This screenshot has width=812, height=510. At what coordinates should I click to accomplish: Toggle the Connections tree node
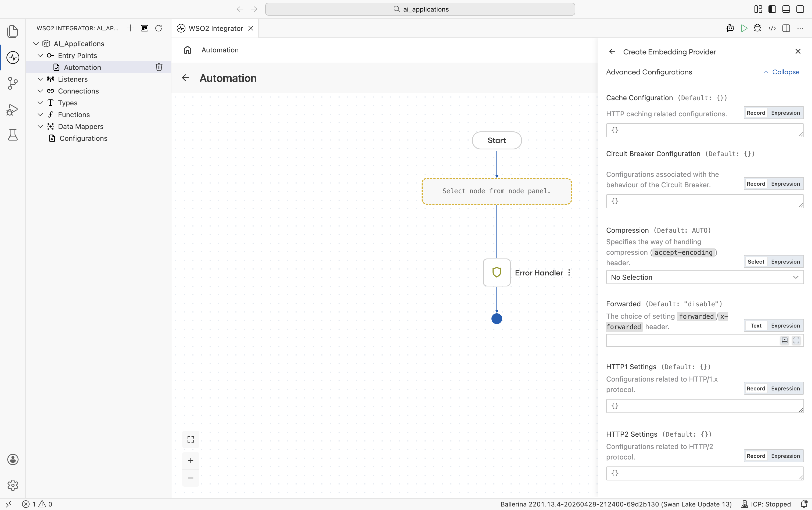[40, 91]
